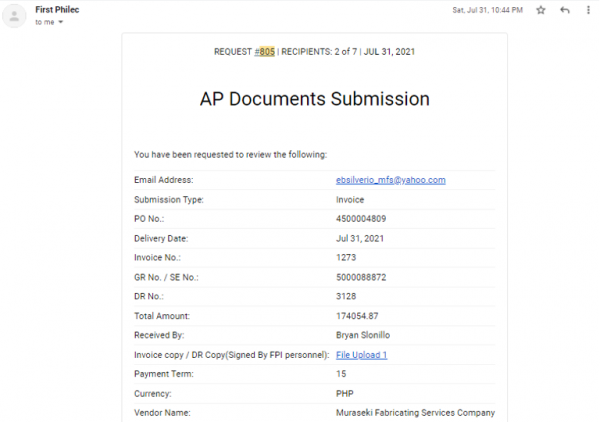This screenshot has width=600, height=422.
Task: Click the 'to me' recipient text
Action: (45, 22)
